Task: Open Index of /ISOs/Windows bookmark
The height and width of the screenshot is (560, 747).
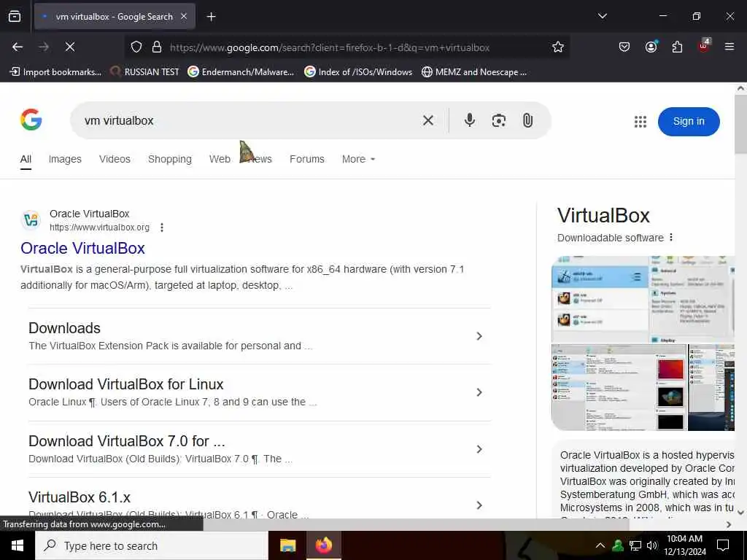Action: click(357, 72)
